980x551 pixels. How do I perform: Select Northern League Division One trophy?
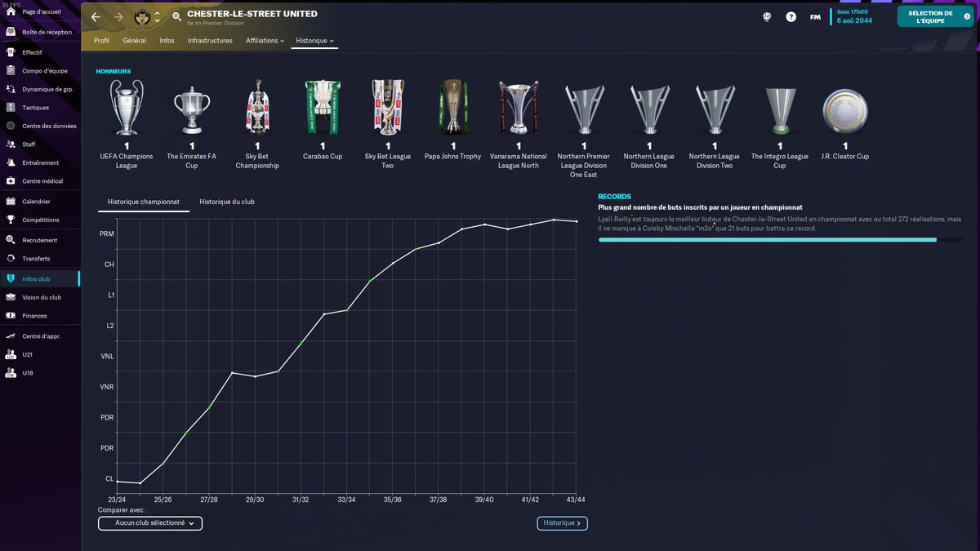(649, 108)
